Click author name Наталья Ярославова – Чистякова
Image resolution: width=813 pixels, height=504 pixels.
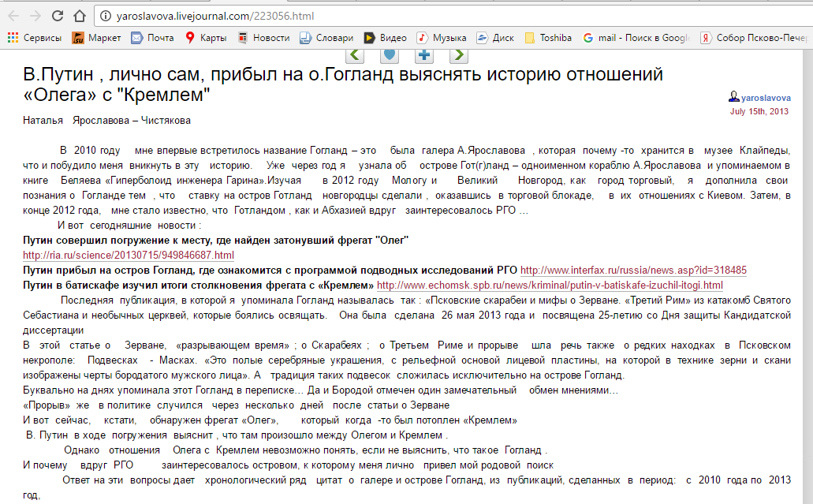coord(106,121)
